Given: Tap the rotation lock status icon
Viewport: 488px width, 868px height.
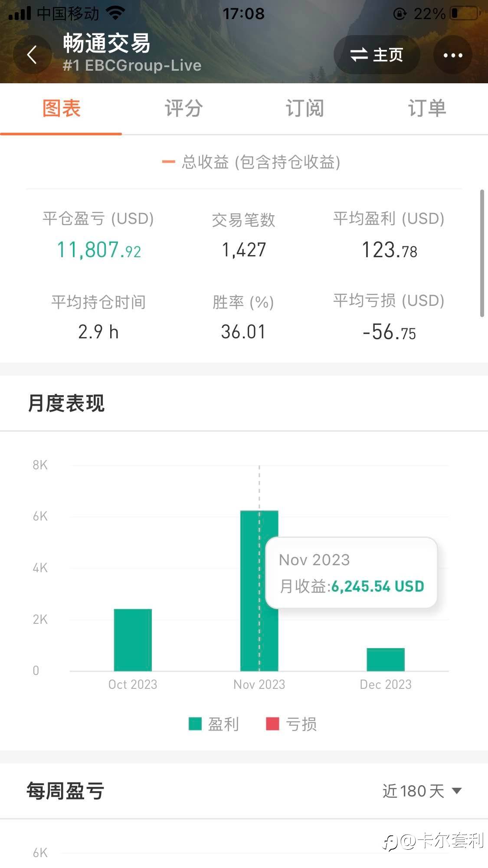Looking at the screenshot, I should 400,14.
